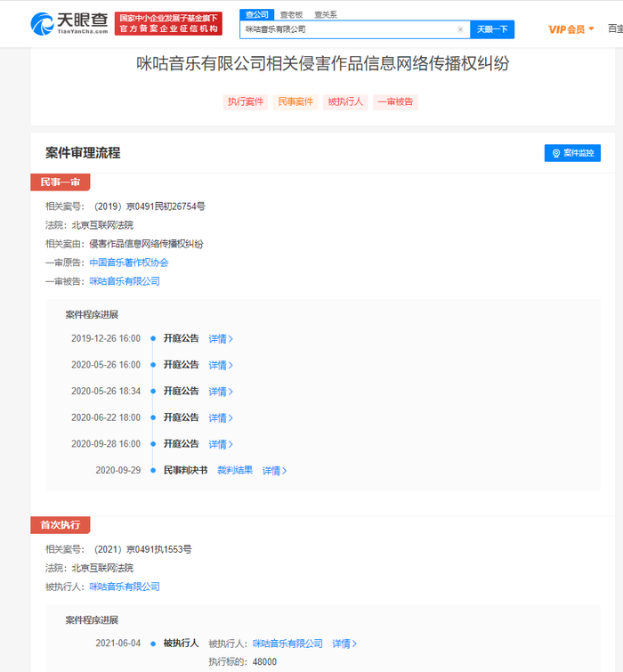Open 被执行人 咪咕音乐有限公司 link under case number 1553
623x672 pixels.
[x=125, y=587]
